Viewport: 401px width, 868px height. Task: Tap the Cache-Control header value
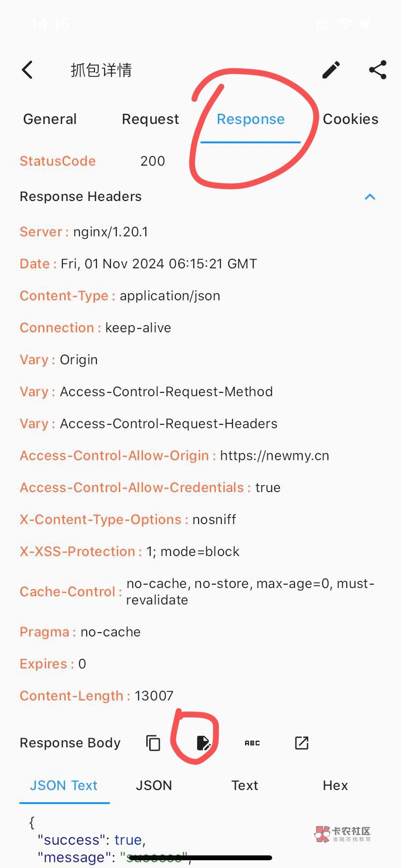pos(249,591)
